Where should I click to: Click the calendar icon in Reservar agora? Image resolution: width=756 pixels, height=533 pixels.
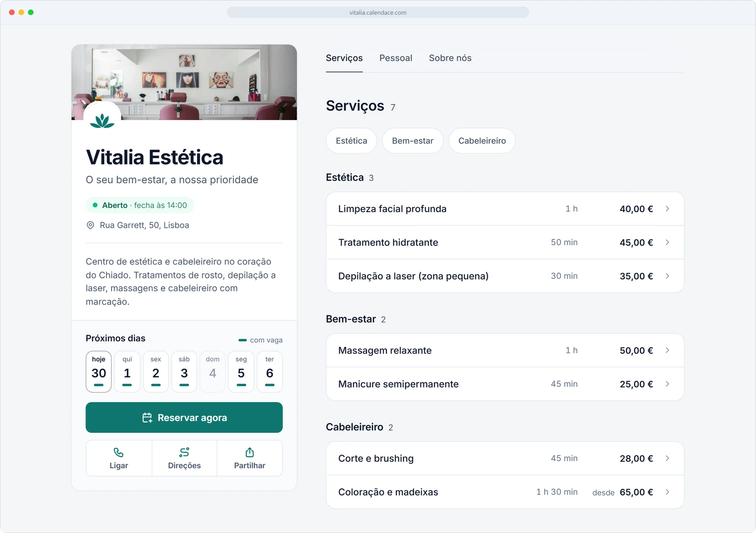tap(147, 418)
